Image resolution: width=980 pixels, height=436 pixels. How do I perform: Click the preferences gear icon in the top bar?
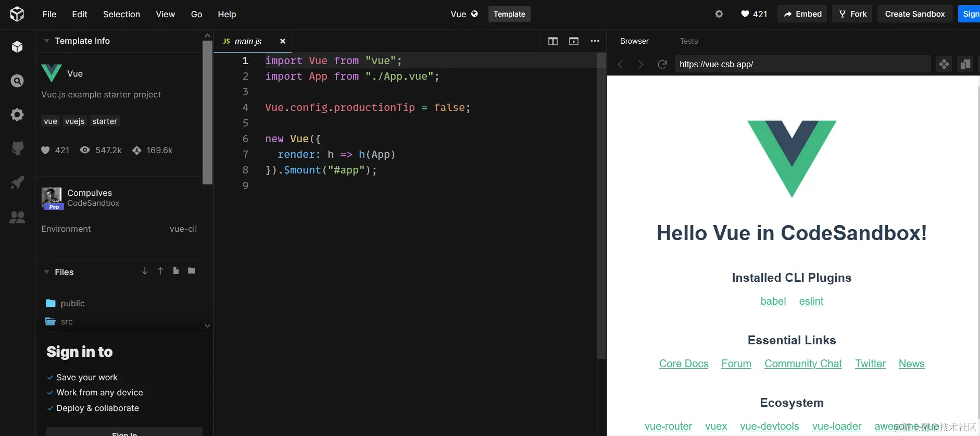pyautogui.click(x=719, y=14)
